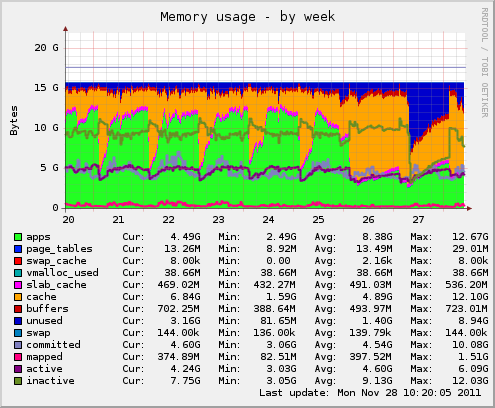
Task: Click the olive inactive legend swatch
Action: click(18, 381)
